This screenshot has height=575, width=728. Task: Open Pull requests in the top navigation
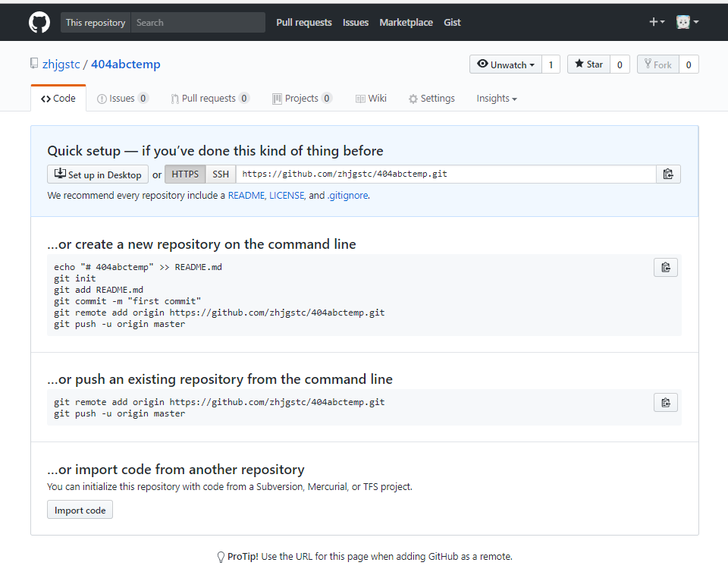point(303,22)
